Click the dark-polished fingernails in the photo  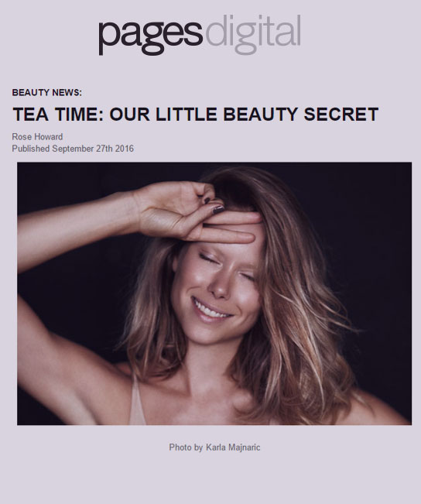[x=214, y=204]
